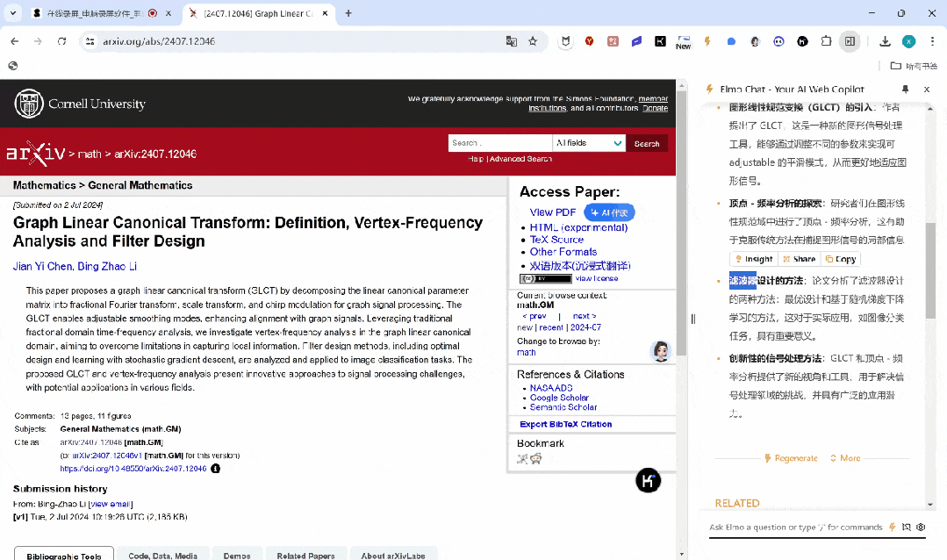
Task: Click the floating black K assistant button
Action: point(648,481)
